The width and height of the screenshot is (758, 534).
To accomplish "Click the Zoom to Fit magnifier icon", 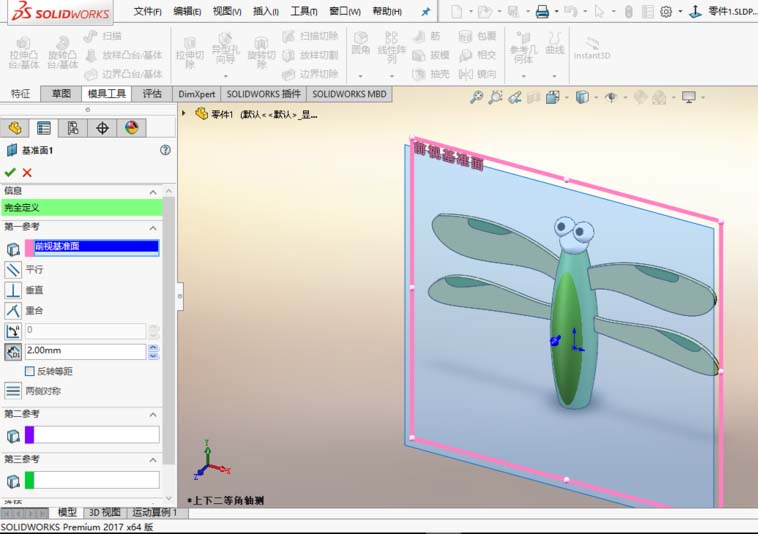I will click(476, 97).
